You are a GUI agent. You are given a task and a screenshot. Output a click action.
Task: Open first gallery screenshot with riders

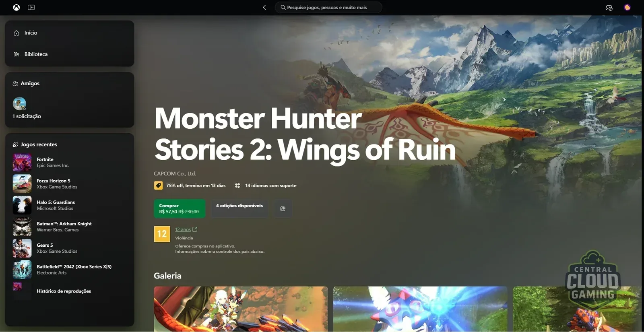[x=241, y=309]
